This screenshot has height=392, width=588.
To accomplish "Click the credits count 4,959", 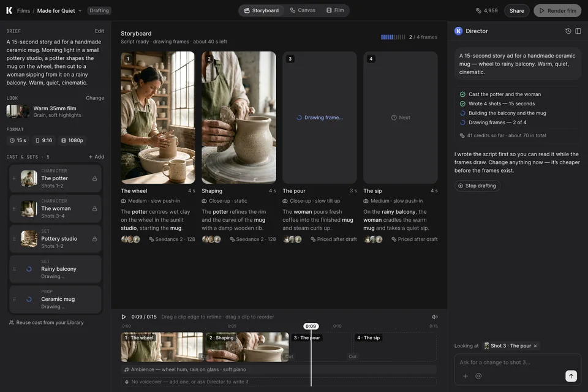I will (486, 10).
